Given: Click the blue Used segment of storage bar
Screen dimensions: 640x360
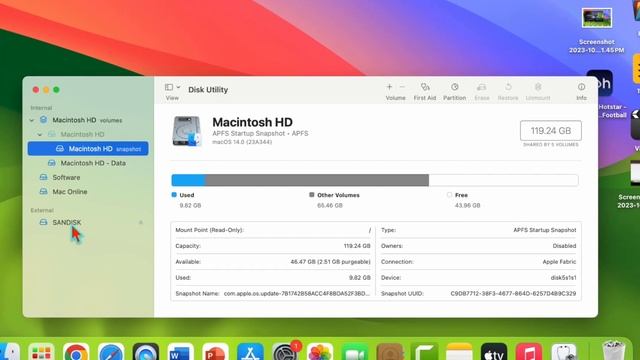Looking at the screenshot, I should pyautogui.click(x=188, y=180).
